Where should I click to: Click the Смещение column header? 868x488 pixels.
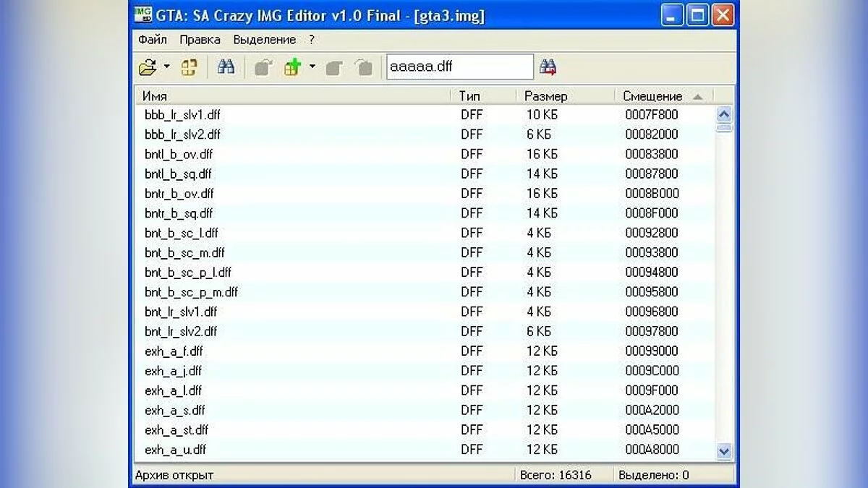[664, 95]
